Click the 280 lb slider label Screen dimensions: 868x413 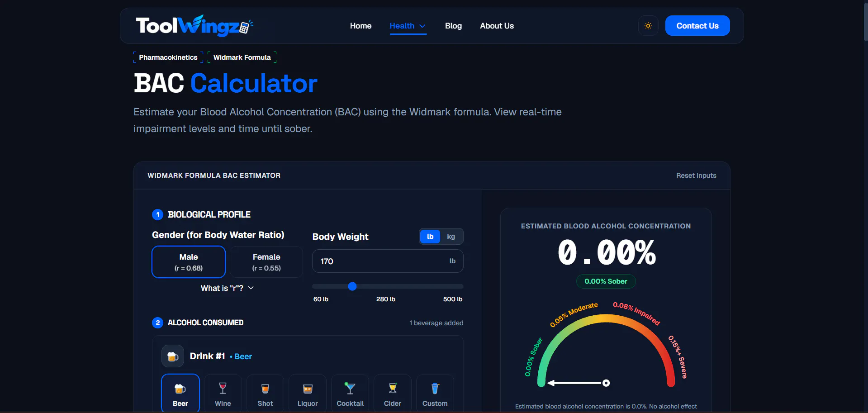pos(386,299)
